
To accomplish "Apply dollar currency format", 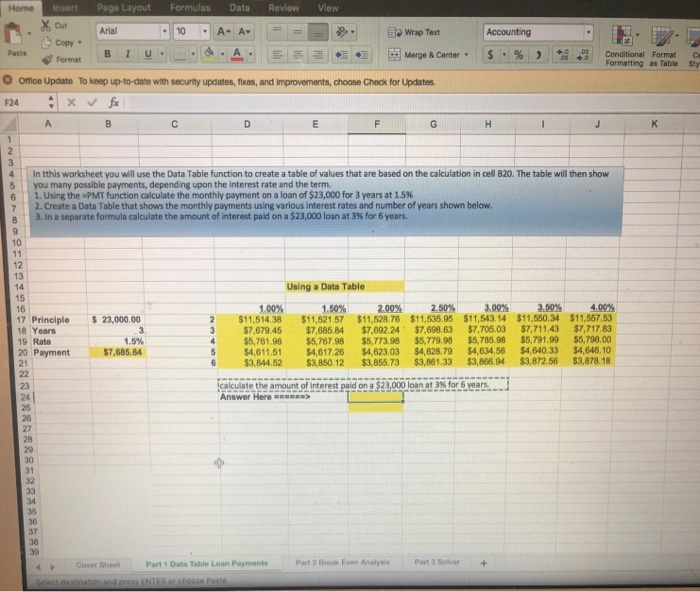I will pos(491,54).
